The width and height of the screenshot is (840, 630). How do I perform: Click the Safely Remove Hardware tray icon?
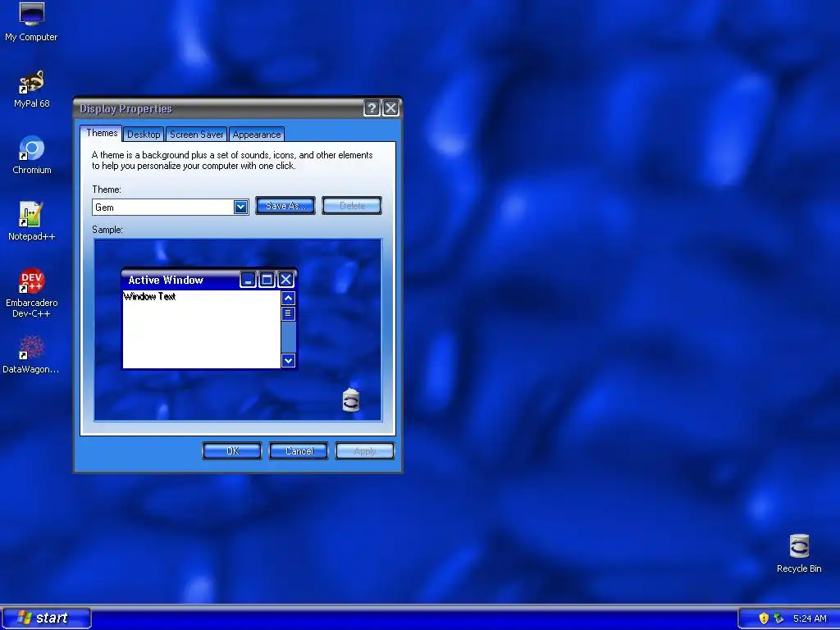pos(778,619)
